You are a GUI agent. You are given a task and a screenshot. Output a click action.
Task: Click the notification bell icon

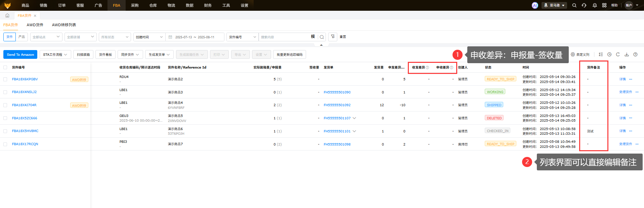(595, 5)
